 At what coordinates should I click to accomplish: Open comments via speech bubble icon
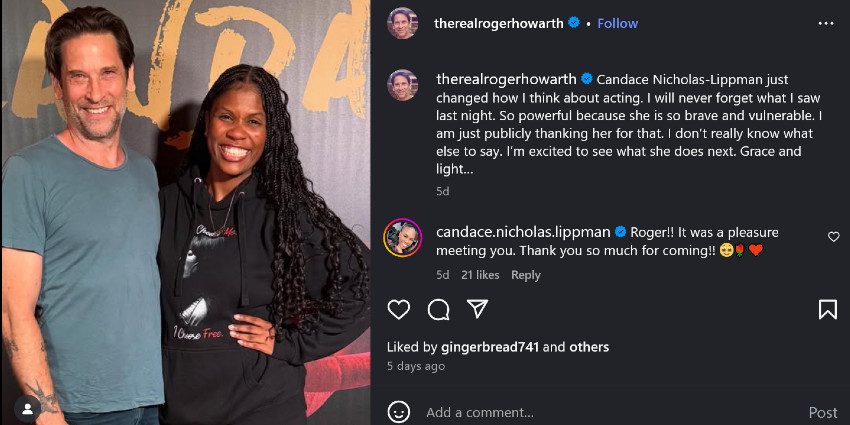click(x=438, y=310)
